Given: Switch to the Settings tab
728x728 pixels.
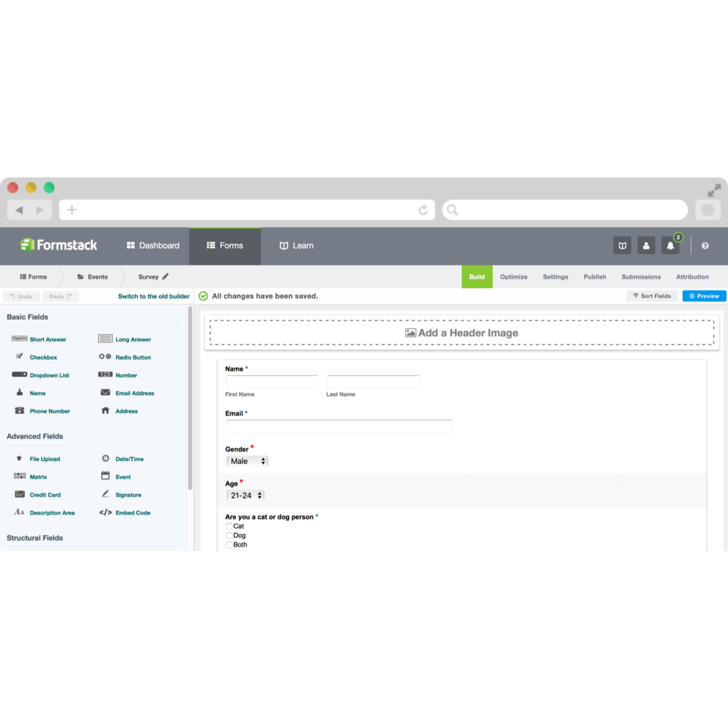Looking at the screenshot, I should click(x=555, y=277).
